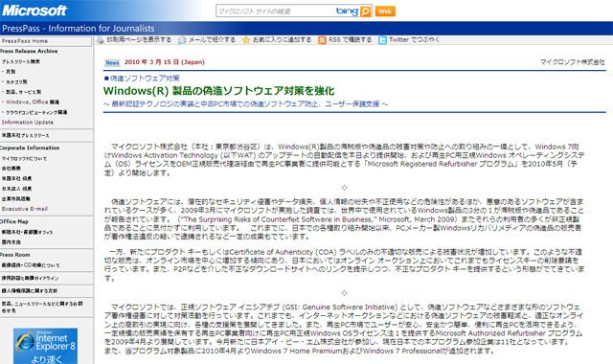
Task: Open 日本法人 役員 in the sidebar
Action: [x=16, y=189]
